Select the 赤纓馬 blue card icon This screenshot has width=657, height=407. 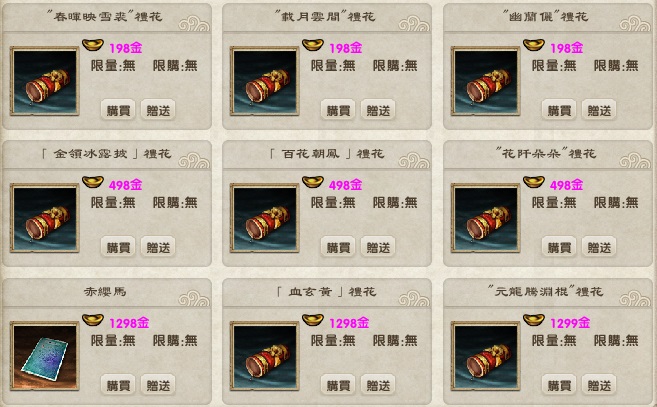coord(45,356)
